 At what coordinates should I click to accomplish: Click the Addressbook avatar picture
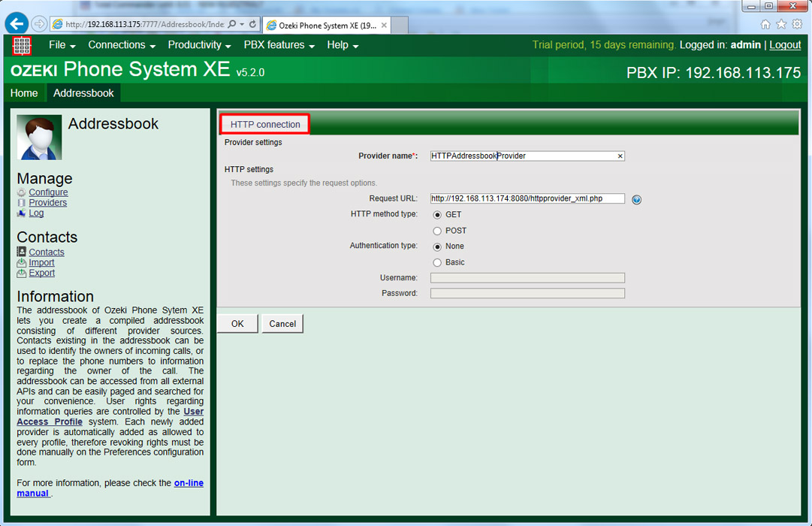coord(39,138)
